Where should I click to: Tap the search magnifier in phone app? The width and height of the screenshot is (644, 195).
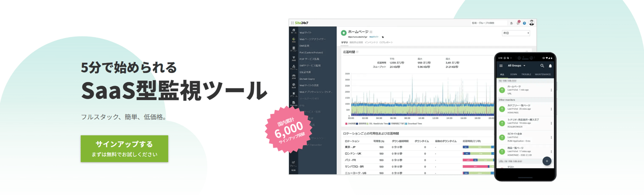coord(542,66)
